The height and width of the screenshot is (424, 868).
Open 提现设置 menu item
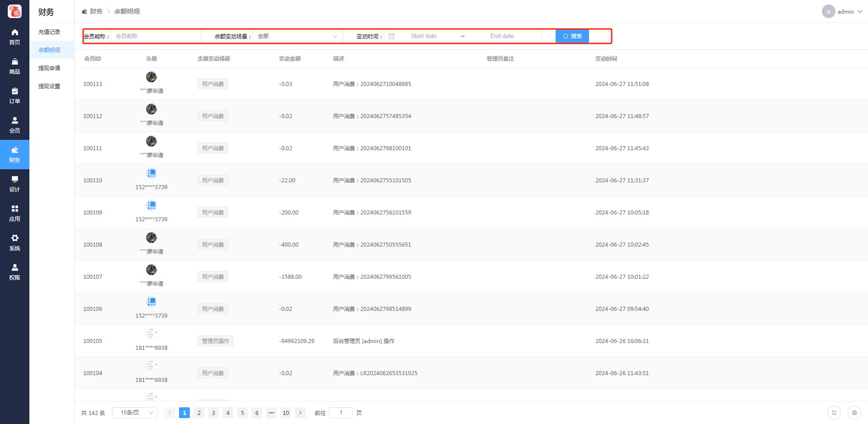coord(49,86)
